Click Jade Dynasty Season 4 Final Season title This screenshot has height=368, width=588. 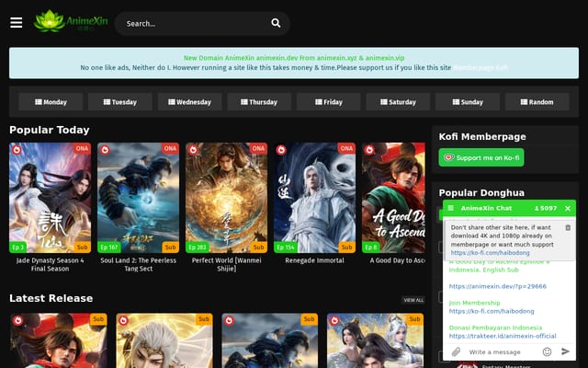pyautogui.click(x=51, y=264)
